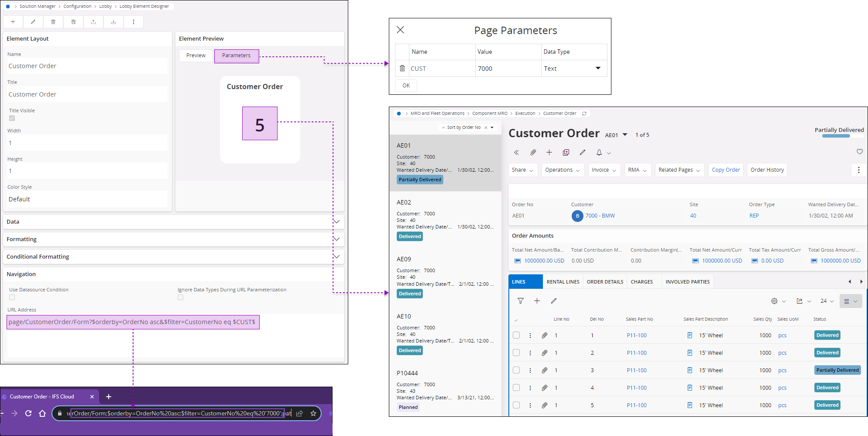Viewport: 868px width, 436px height.
Task: Add Customer Order to favorites with heart icon
Action: 859,152
